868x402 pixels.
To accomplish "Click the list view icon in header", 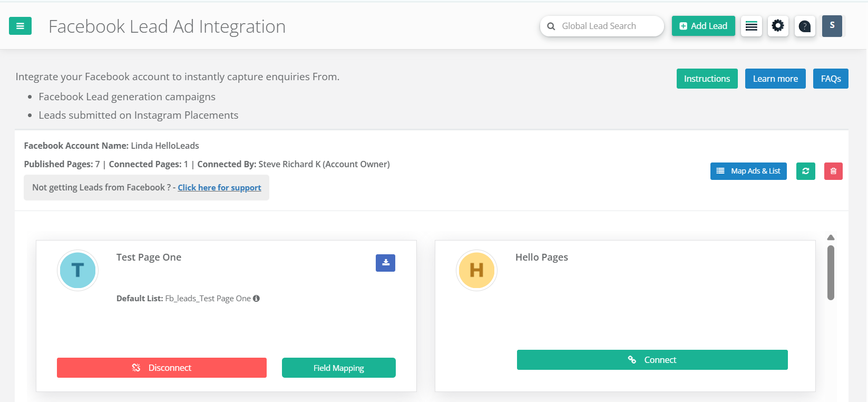I will (752, 26).
